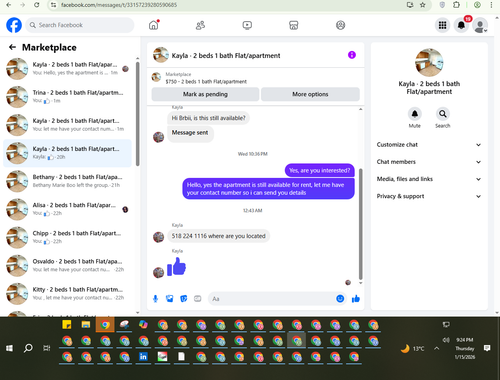This screenshot has width=500, height=380.
Task: Open Windows taskbar search
Action: click(x=28, y=348)
